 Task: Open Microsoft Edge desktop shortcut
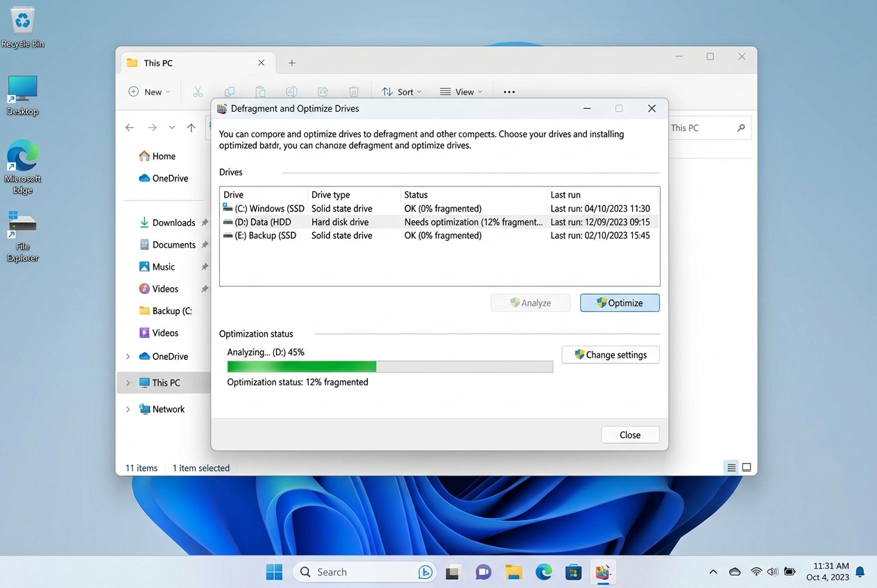23,166
